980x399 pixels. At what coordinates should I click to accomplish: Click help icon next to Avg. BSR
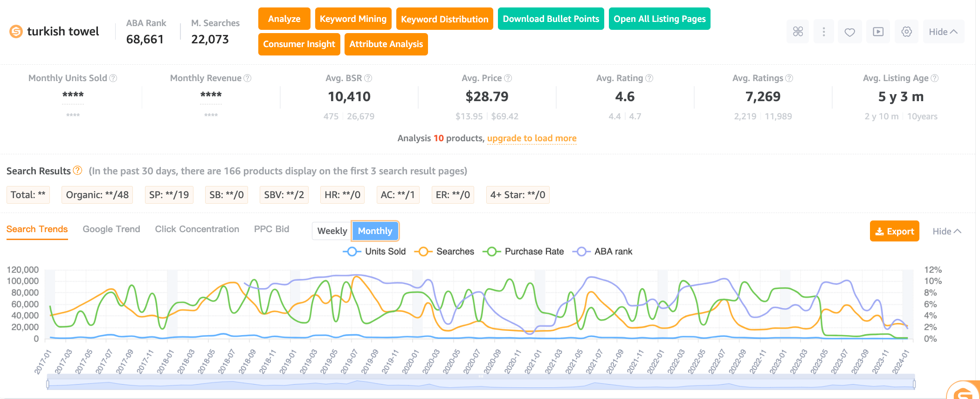click(368, 78)
